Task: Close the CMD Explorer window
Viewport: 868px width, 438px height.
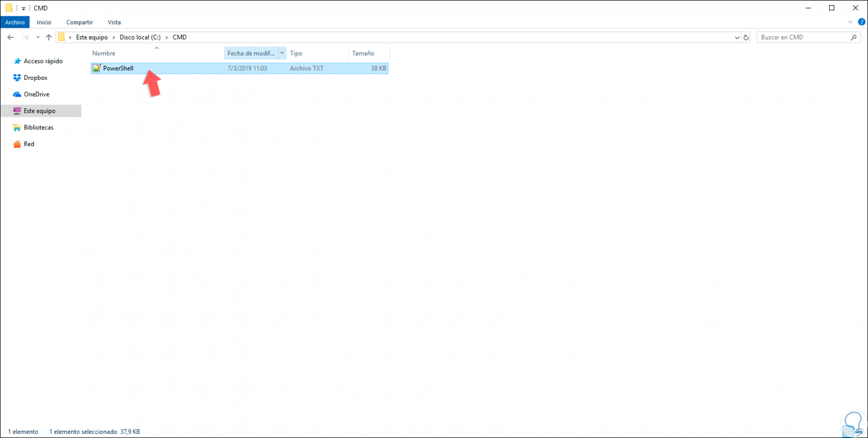Action: tap(855, 8)
